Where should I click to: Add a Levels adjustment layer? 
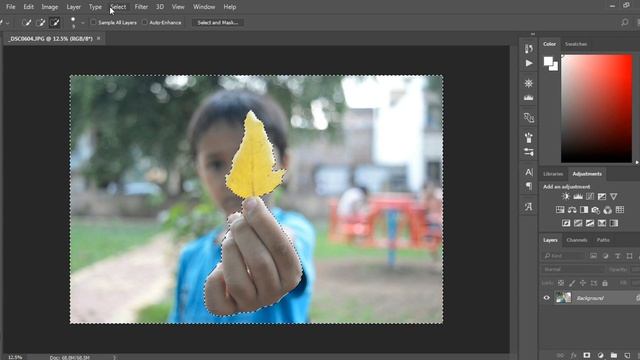click(578, 197)
